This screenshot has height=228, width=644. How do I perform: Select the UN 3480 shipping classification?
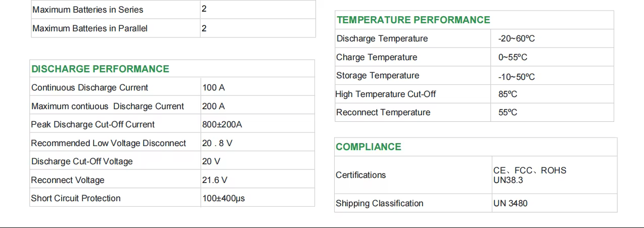[511, 203]
